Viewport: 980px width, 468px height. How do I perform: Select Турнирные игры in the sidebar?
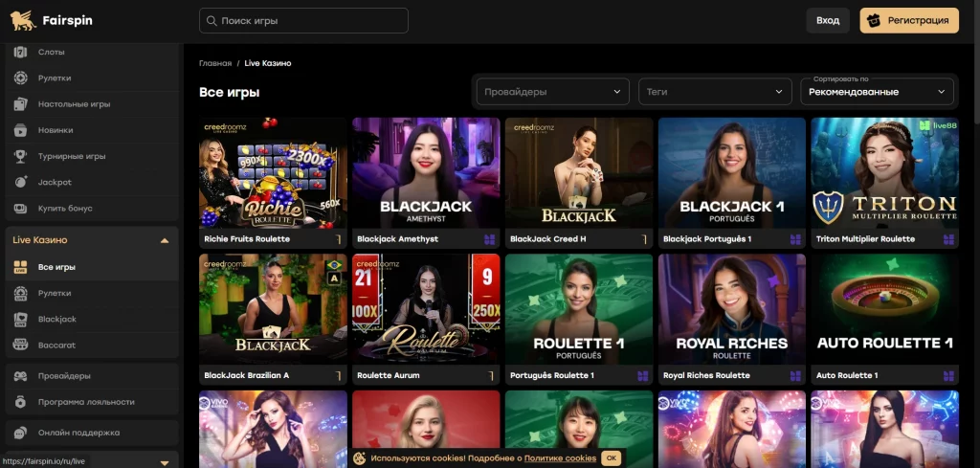pyautogui.click(x=92, y=156)
